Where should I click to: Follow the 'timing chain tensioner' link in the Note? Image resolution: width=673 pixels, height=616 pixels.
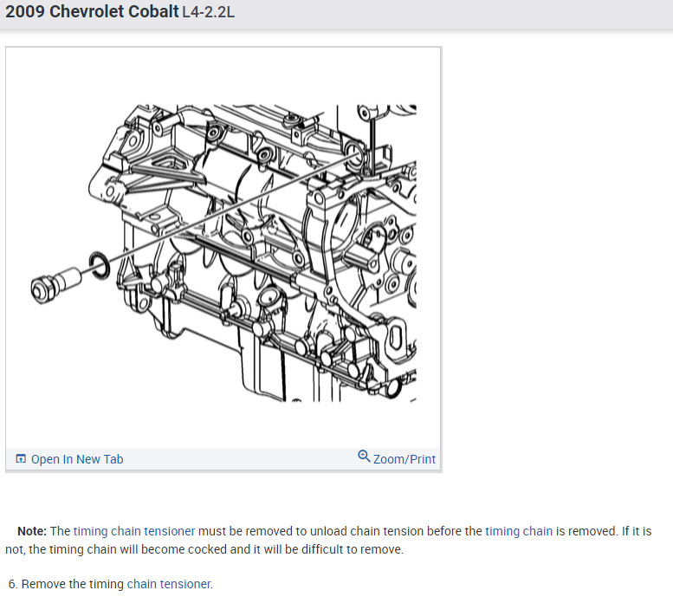coord(134,531)
